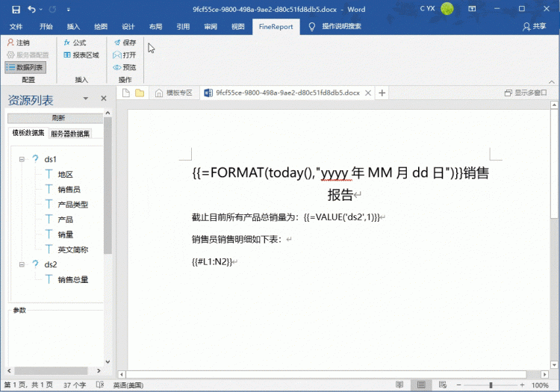Open the 文件 menu tab
The width and height of the screenshot is (560, 392).
[16, 26]
